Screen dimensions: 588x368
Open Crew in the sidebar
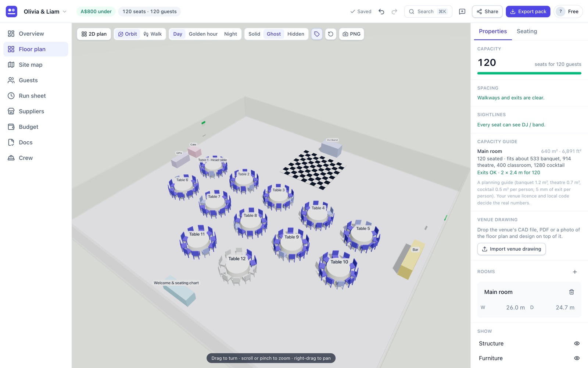[x=36, y=158]
